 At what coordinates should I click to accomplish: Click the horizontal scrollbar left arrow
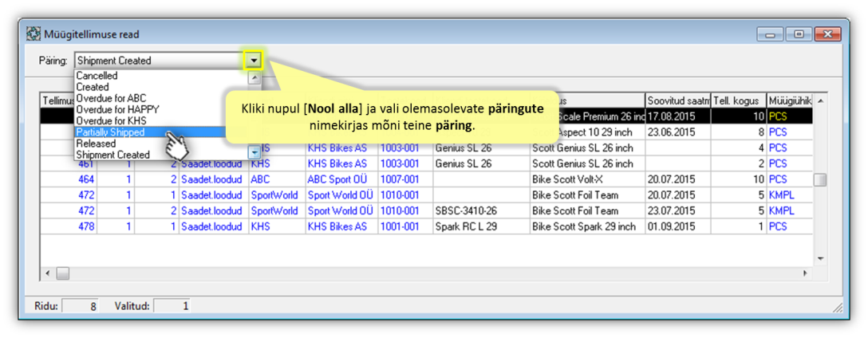pyautogui.click(x=48, y=273)
